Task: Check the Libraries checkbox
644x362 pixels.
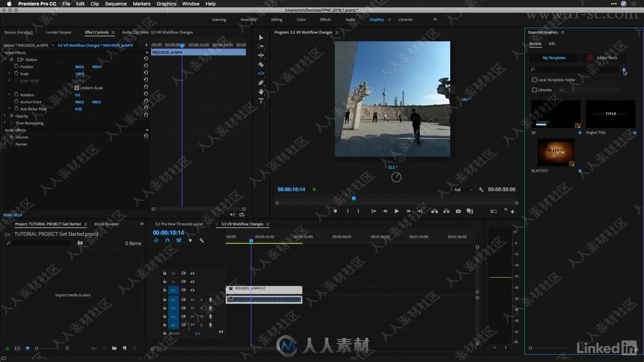Action: 534,90
